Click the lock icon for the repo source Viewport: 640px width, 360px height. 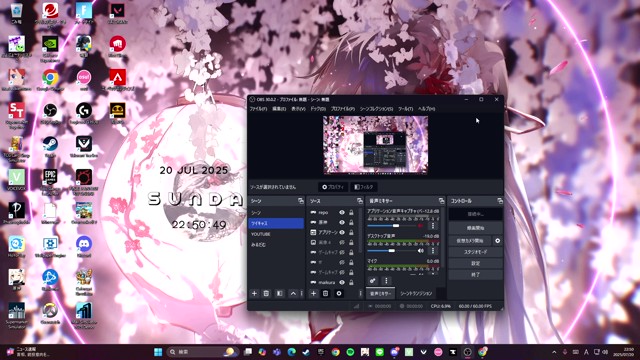351,213
